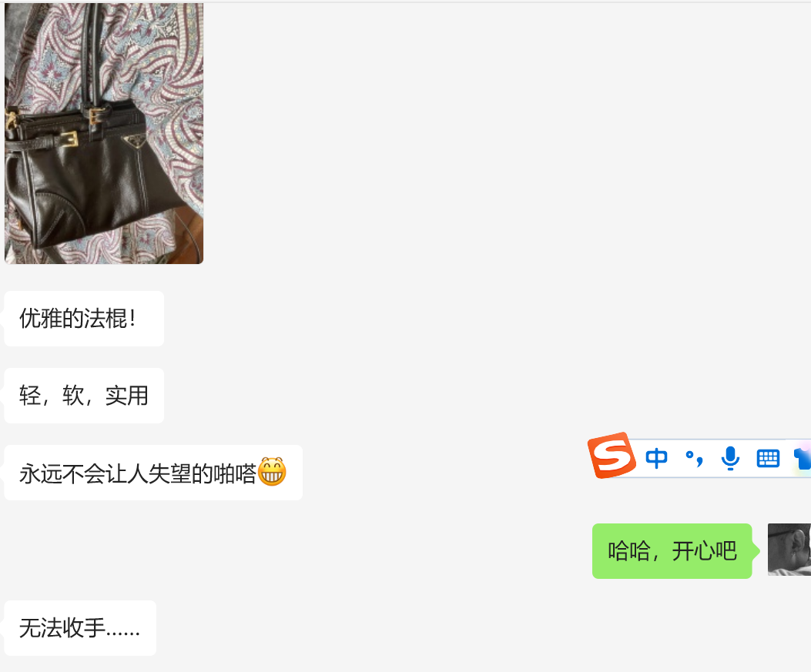This screenshot has width=811, height=672.
Task: Open the Sogou soft keyboard icon
Action: click(768, 459)
